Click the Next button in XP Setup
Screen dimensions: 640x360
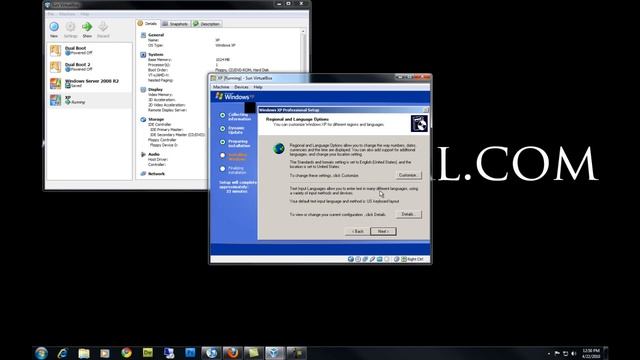(383, 231)
